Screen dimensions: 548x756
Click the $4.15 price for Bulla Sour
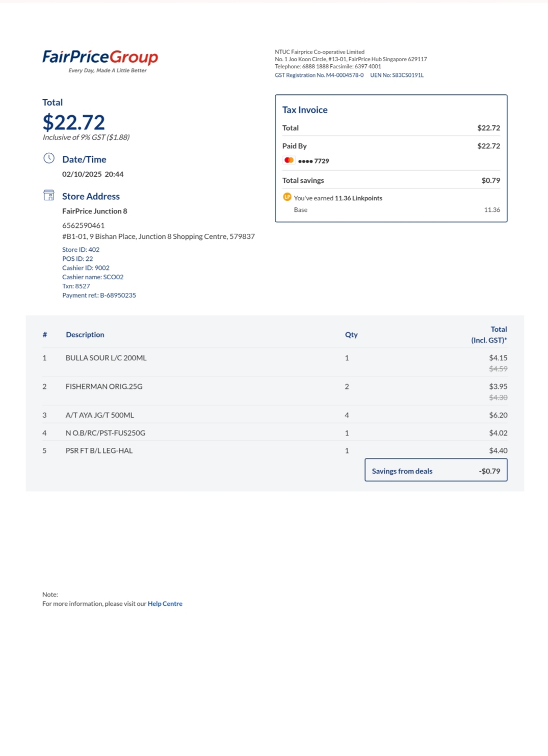tap(498, 358)
